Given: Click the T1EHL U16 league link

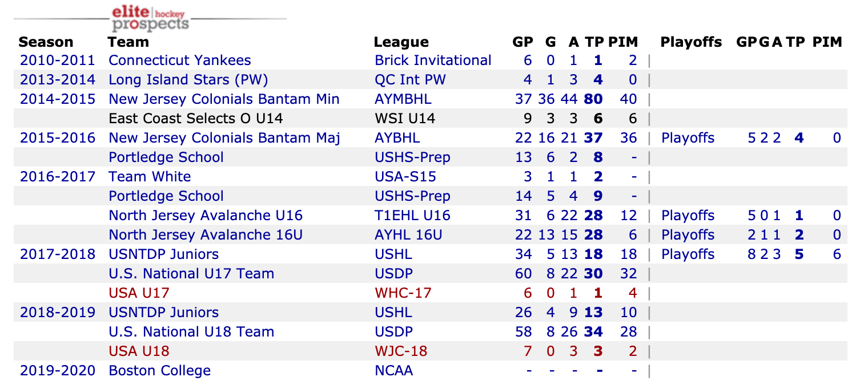Looking at the screenshot, I should point(412,216).
